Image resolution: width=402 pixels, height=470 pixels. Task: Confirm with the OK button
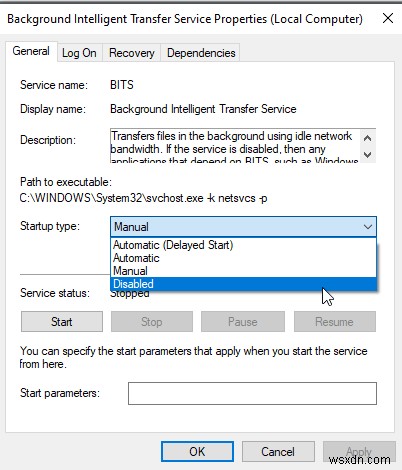[x=197, y=452]
